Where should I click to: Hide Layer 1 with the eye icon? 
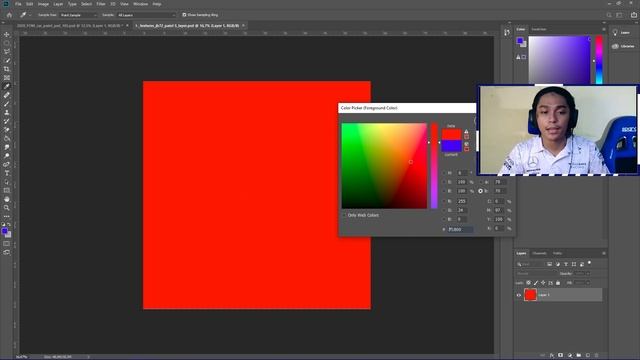(x=519, y=295)
